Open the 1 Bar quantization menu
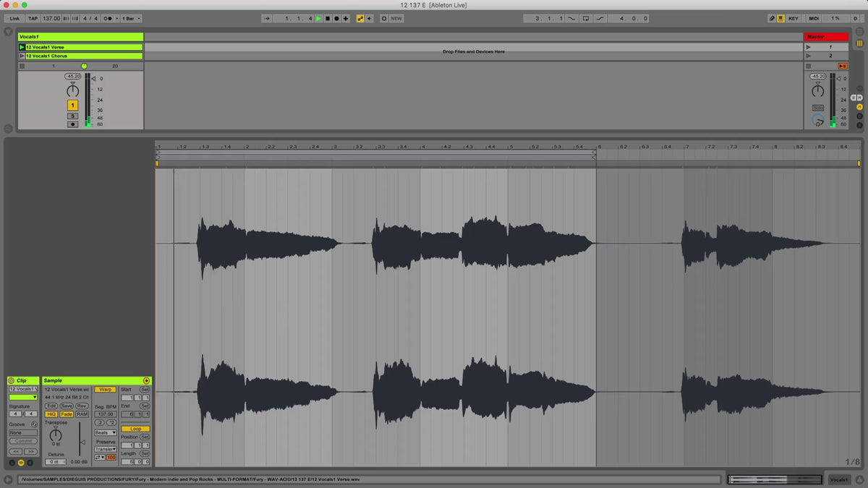The height and width of the screenshot is (488, 868). click(131, 18)
